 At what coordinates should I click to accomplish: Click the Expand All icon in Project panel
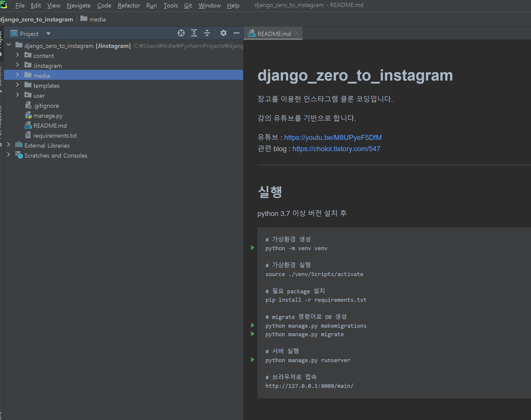(194, 33)
